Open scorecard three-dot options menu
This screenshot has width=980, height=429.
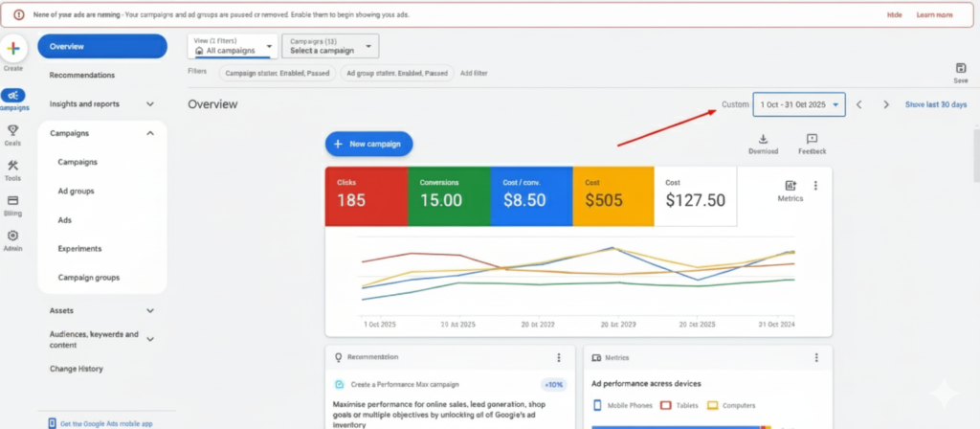816,186
